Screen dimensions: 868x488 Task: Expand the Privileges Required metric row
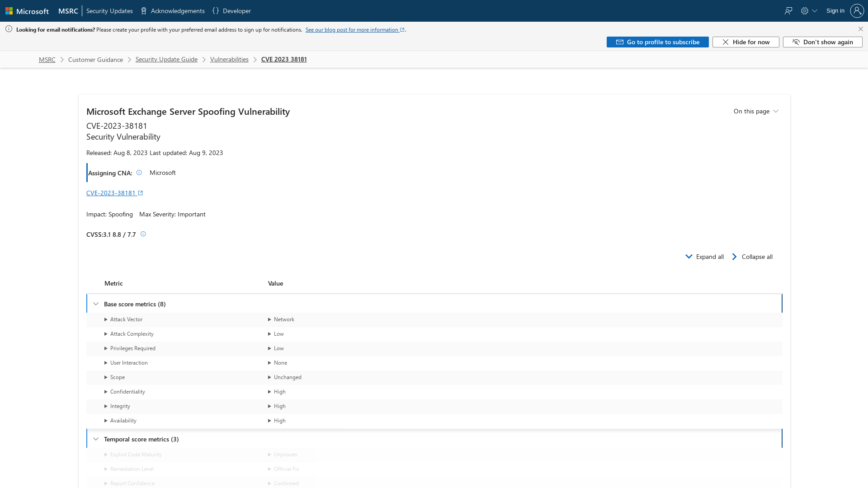coord(130,348)
